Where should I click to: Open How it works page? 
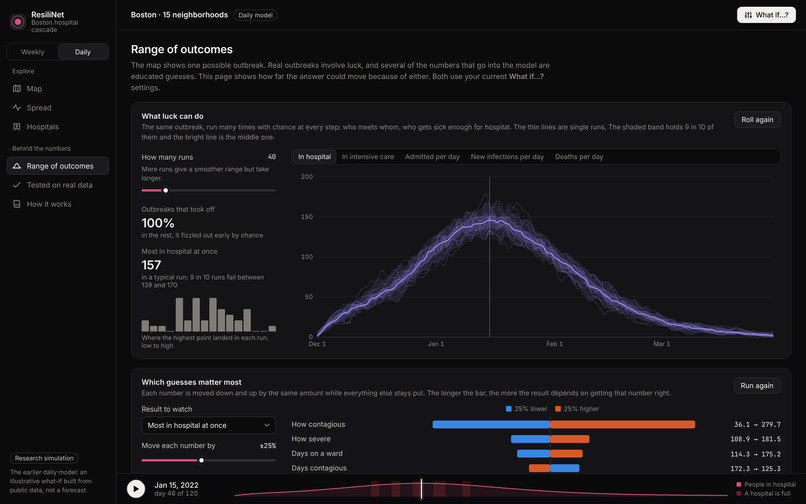pyautogui.click(x=58, y=204)
